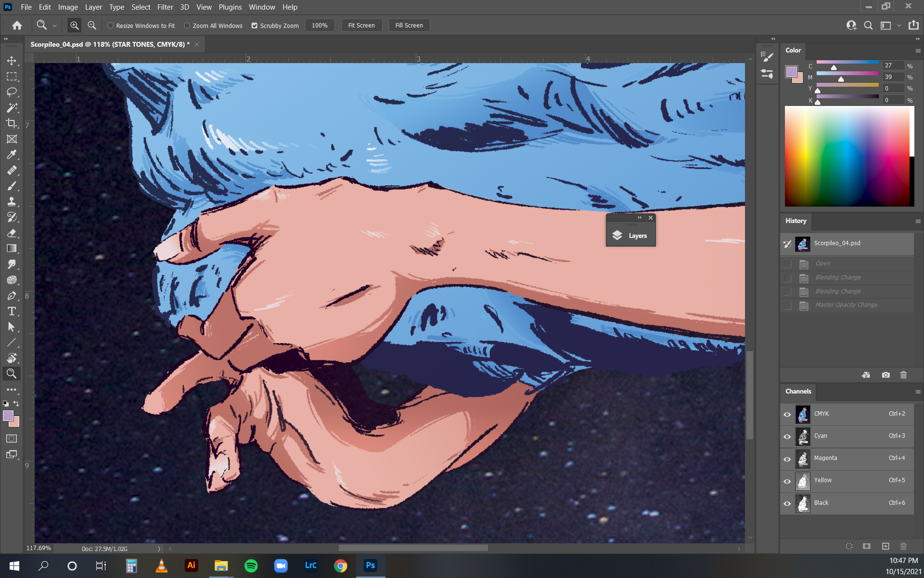Select the Master Opacity Change state
This screenshot has width=924, height=578.
tap(847, 305)
